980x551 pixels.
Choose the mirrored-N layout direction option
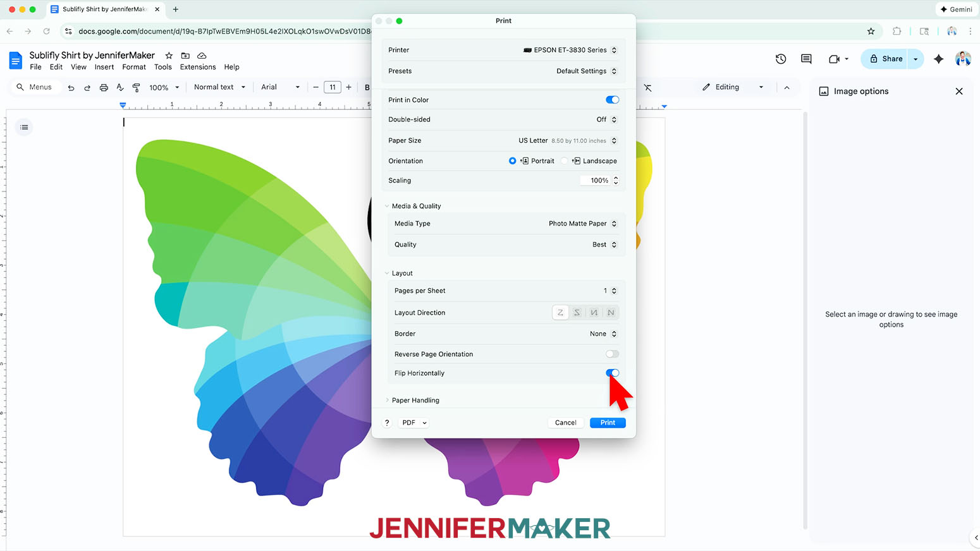tap(594, 312)
